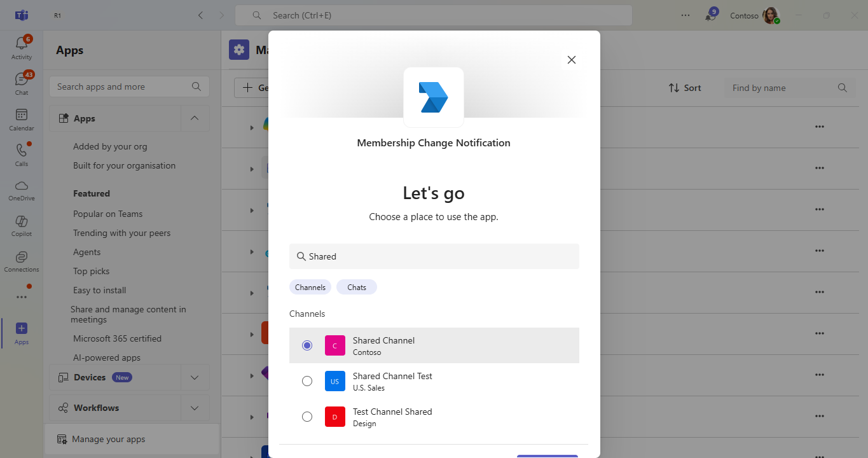This screenshot has width=868, height=458.
Task: Expand the first app row triangle
Action: point(252,127)
